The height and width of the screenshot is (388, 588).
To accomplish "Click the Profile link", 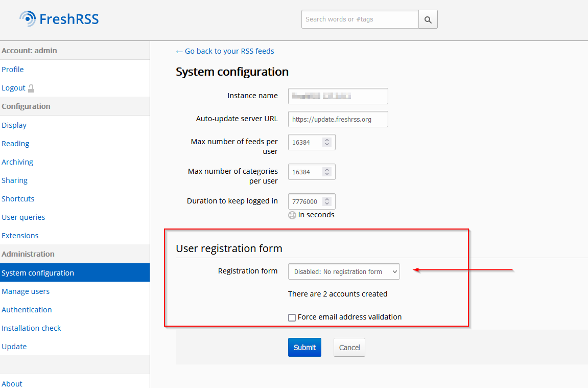I will [13, 70].
